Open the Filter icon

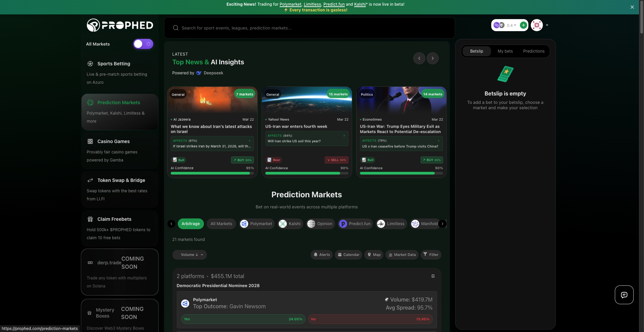pyautogui.click(x=425, y=255)
